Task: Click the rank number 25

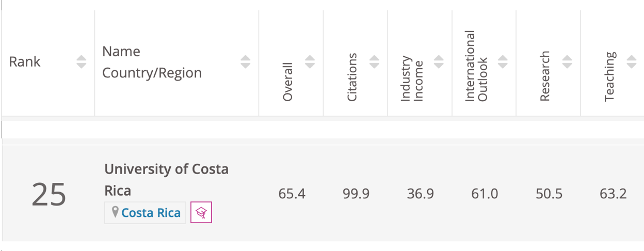Action: pyautogui.click(x=49, y=195)
